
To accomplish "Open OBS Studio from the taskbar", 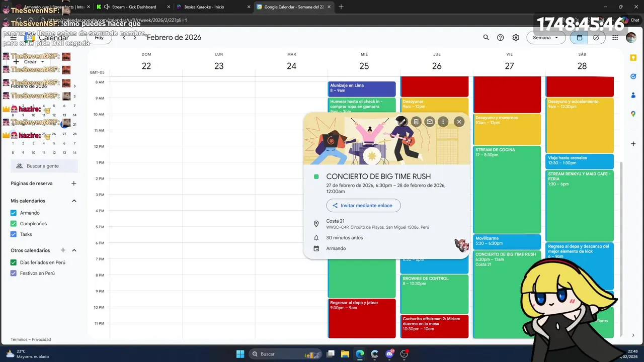I will [x=404, y=354].
